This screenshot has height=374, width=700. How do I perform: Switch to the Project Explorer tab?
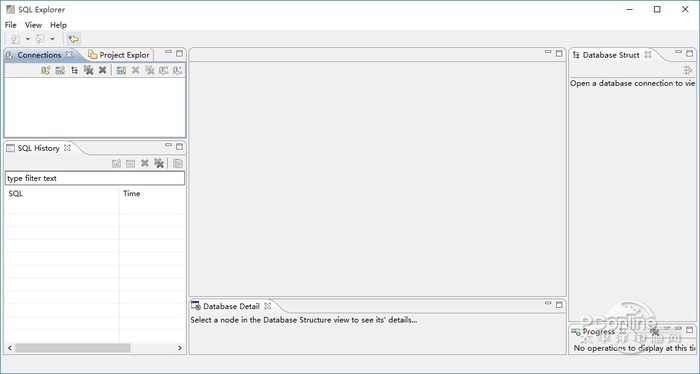[x=119, y=55]
